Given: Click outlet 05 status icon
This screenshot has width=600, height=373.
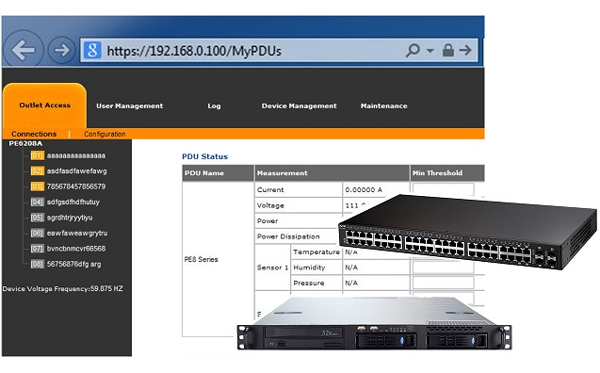Looking at the screenshot, I should coord(37,218).
